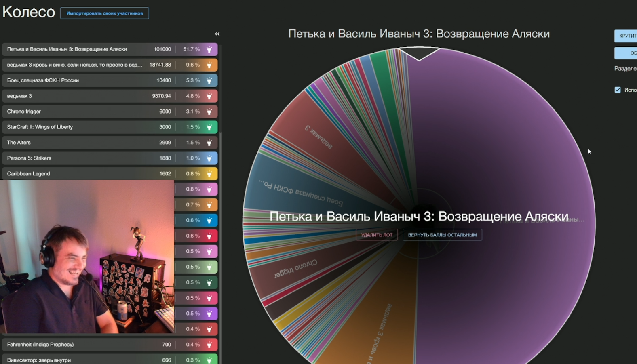This screenshot has width=637, height=364.
Task: Click the 4.8 % share value
Action: (x=193, y=96)
